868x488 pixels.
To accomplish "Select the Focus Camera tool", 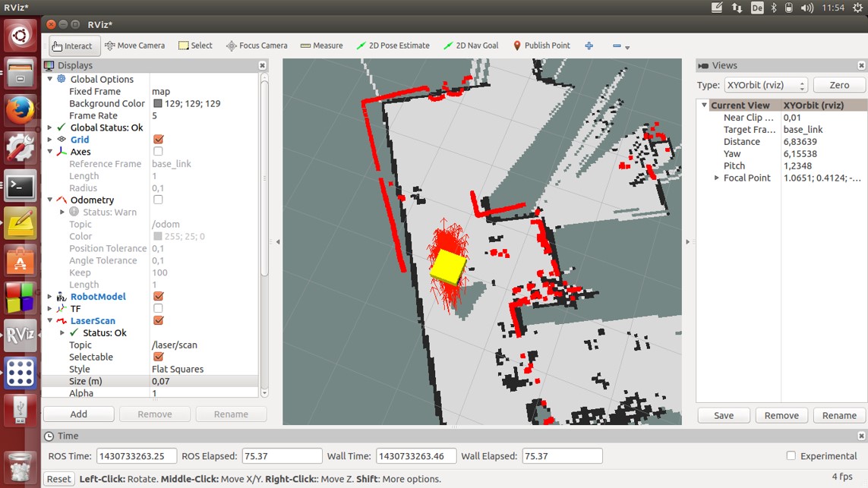I will tap(257, 46).
